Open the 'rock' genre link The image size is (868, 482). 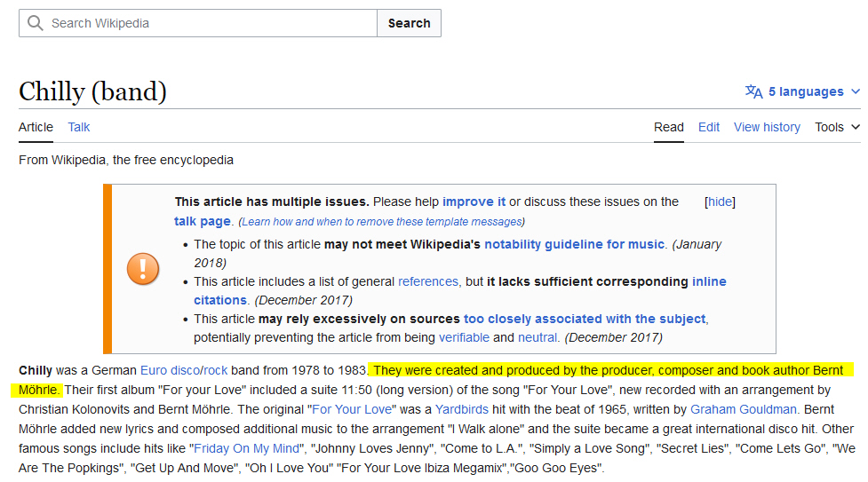point(215,370)
